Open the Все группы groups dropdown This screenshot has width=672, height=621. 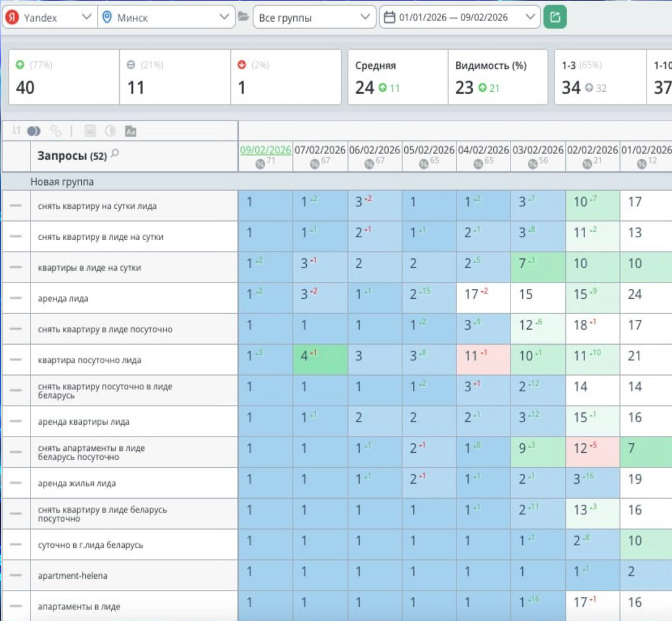(314, 17)
